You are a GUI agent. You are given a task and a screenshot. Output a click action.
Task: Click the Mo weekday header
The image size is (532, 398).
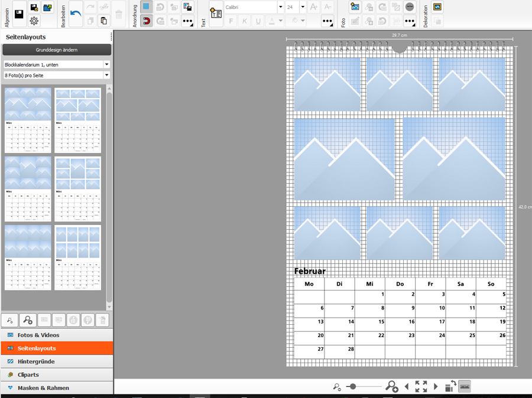[309, 284]
